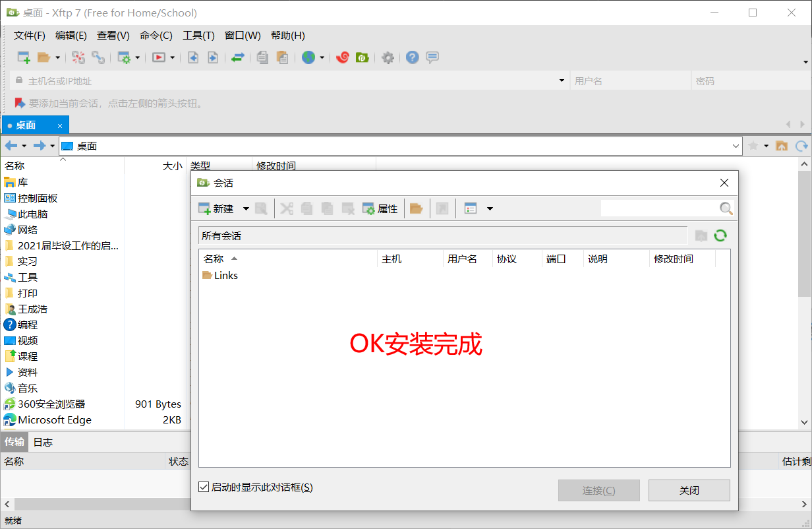The height and width of the screenshot is (529, 812).
Task: Click the bookmark star icon
Action: (753, 146)
